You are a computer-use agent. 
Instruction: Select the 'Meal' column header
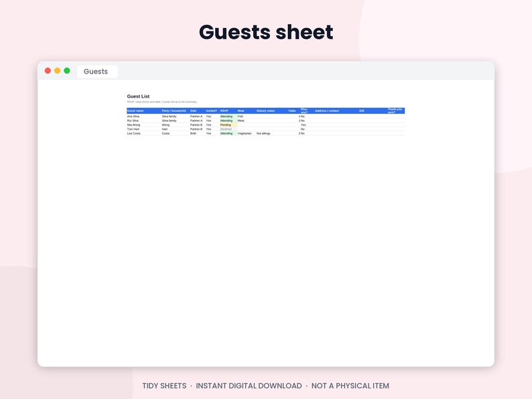(x=241, y=111)
